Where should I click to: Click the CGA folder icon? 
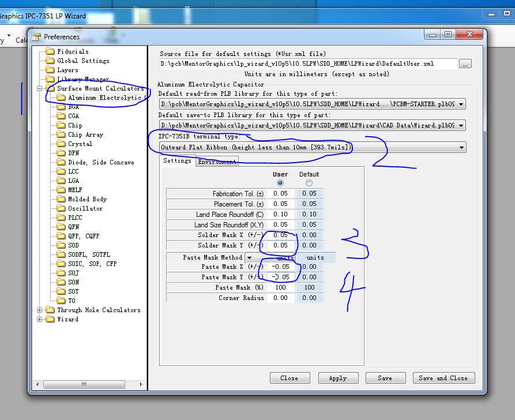[61, 116]
